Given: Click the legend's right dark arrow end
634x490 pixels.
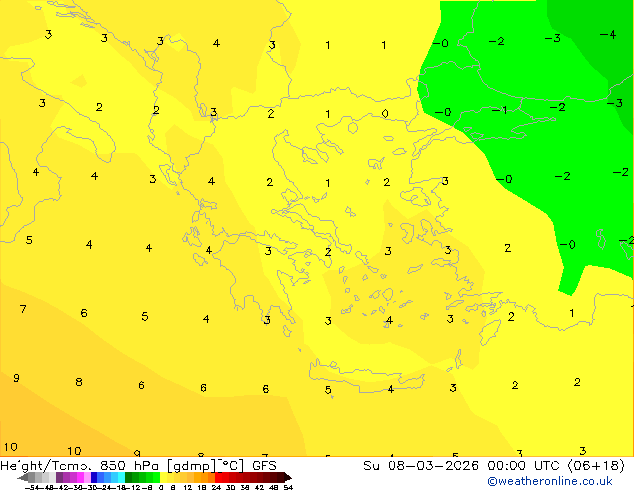Looking at the screenshot, I should click(x=288, y=478).
